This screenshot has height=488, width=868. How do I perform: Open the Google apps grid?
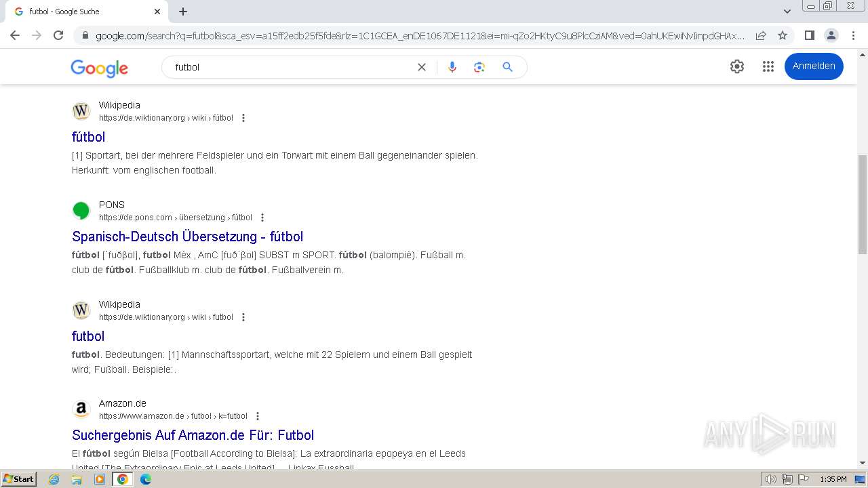click(768, 66)
